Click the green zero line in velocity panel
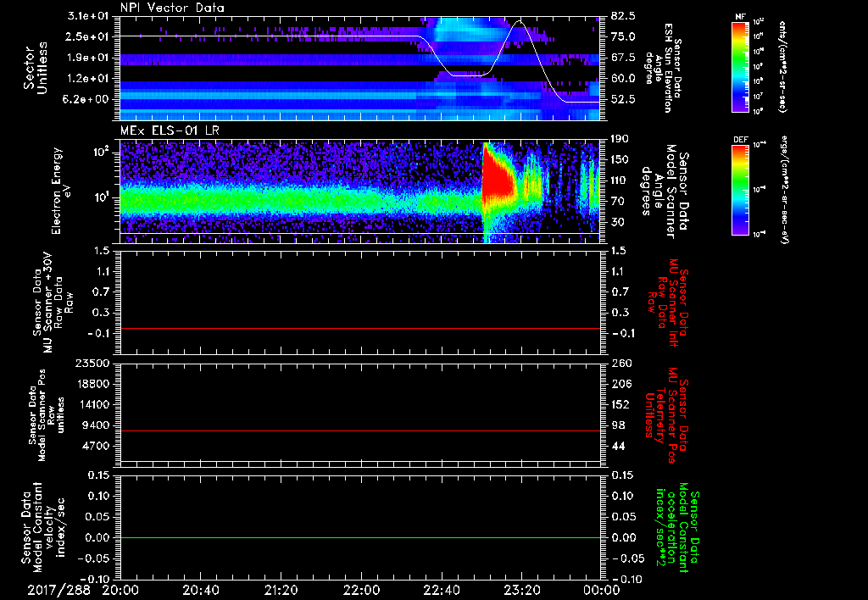Screen dimensions: 868x600 point(360,537)
